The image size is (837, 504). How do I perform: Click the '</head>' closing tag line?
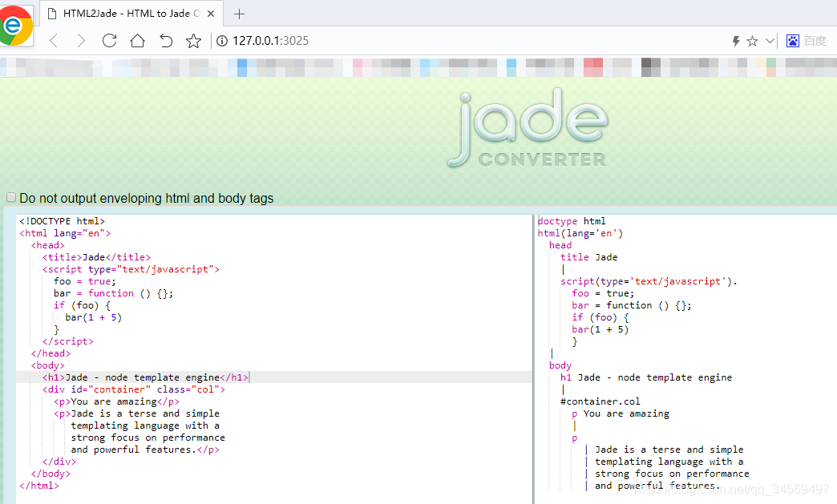tap(51, 353)
